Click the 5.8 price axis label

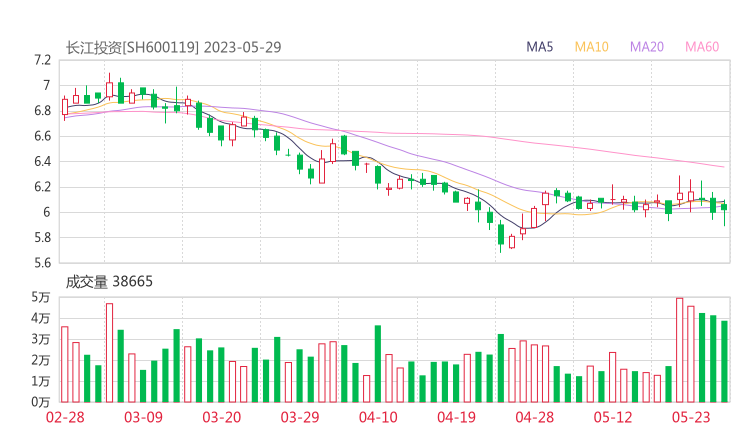coord(42,237)
